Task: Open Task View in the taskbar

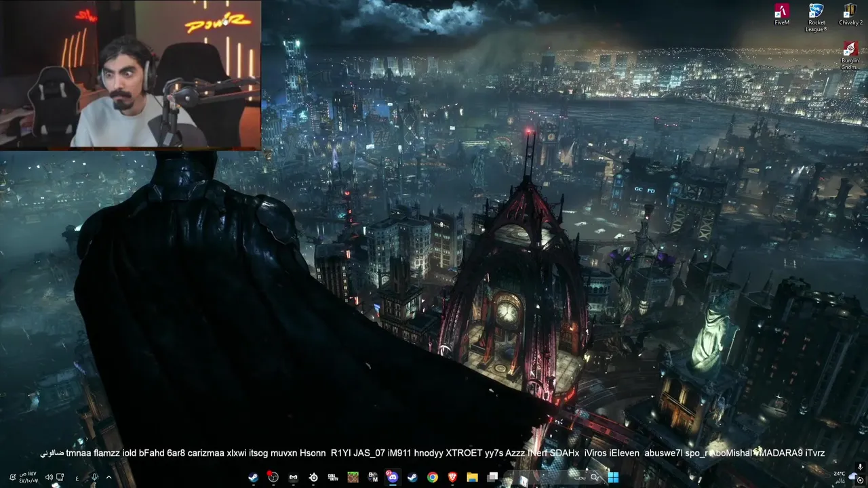Action: tap(492, 477)
